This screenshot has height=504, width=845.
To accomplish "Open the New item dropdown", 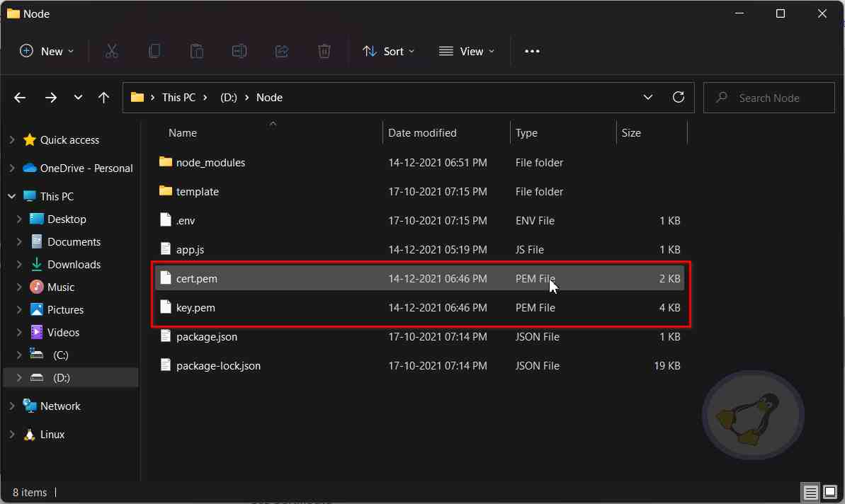I will [x=47, y=51].
